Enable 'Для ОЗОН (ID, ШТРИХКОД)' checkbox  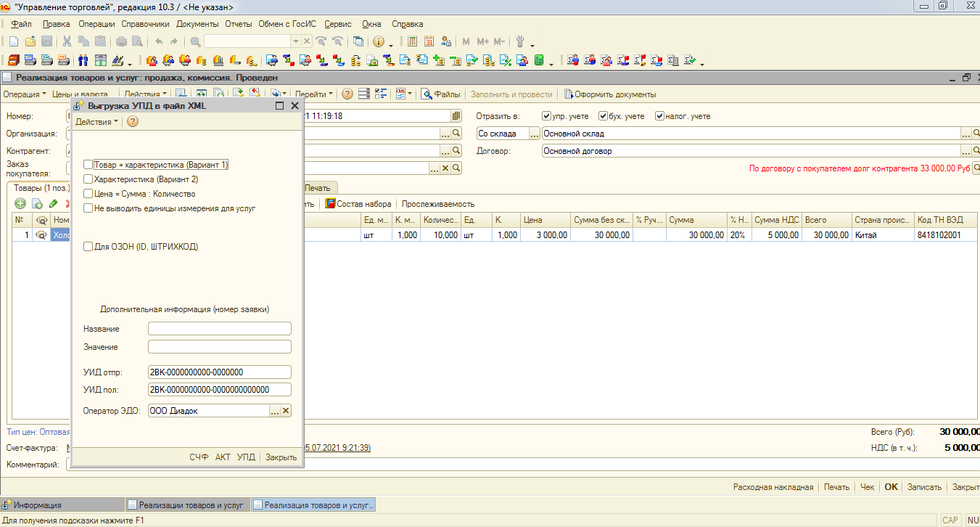click(88, 247)
